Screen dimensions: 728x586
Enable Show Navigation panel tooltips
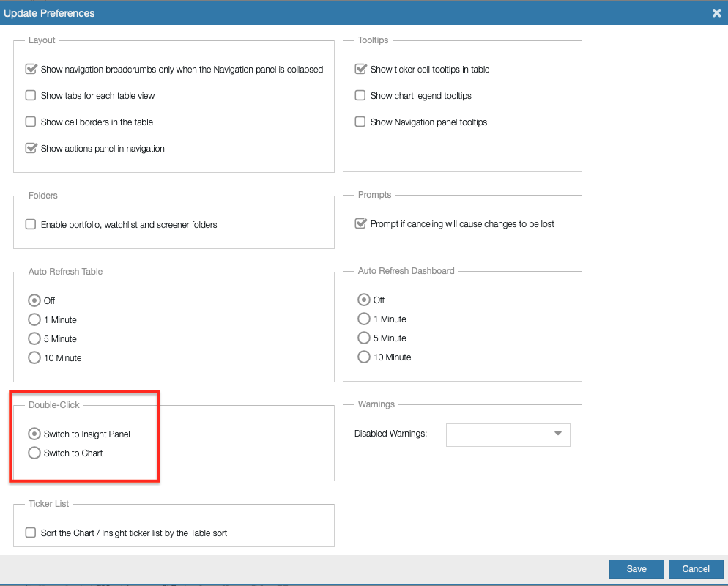[360, 122]
